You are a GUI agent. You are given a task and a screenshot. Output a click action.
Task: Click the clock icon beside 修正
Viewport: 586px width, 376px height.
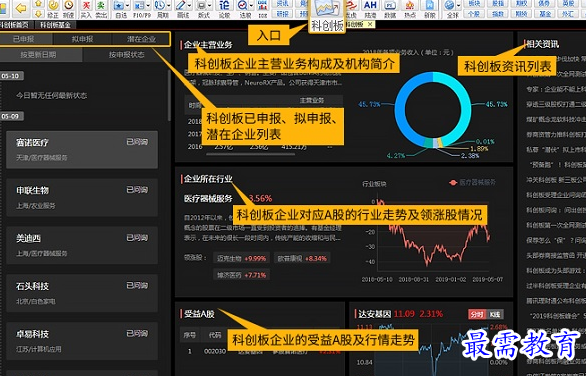[69, 5]
